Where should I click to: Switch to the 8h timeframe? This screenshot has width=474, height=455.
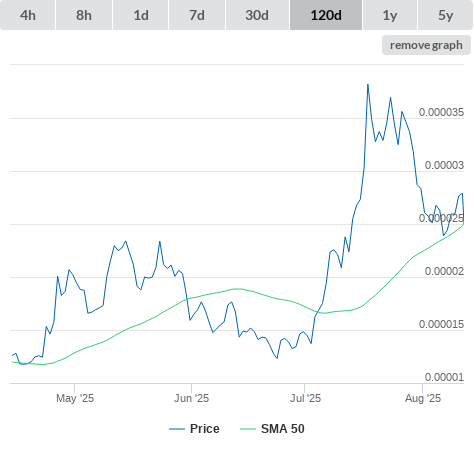(x=84, y=15)
